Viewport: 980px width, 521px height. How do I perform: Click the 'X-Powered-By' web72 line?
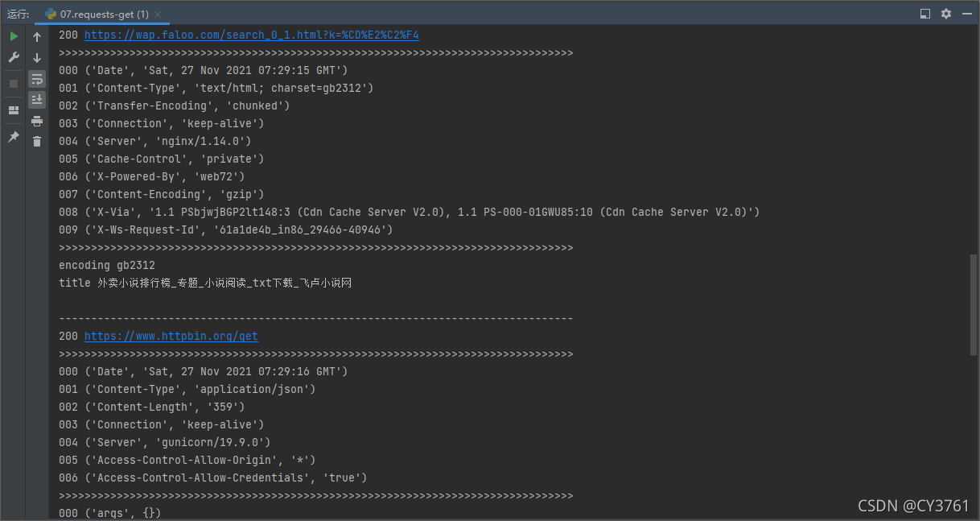(x=152, y=177)
